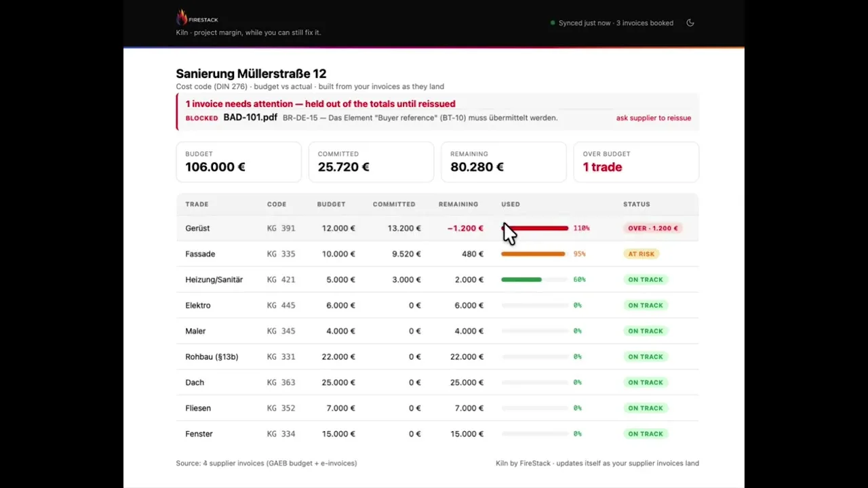Click the BLOCKED status label
868x488 pixels.
[x=201, y=118]
